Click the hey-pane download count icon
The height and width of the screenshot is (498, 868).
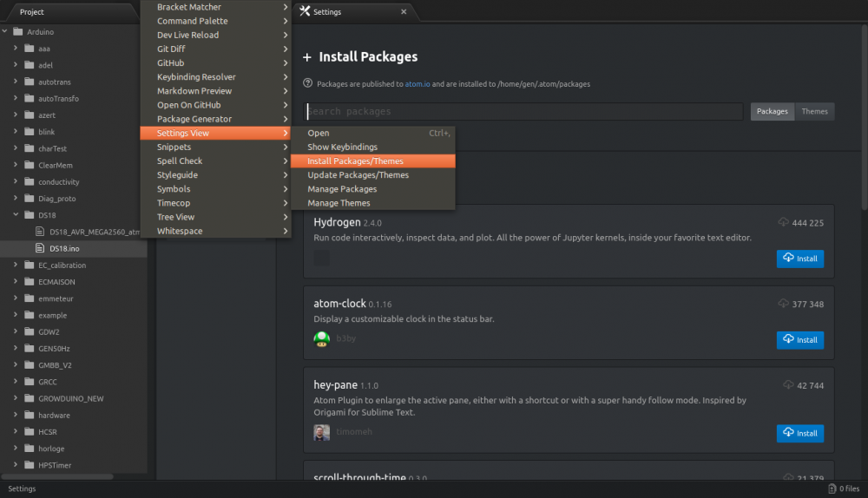[788, 385]
